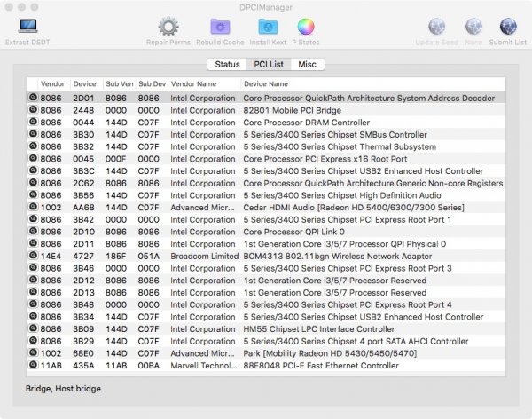Click lookup icon for Park Mobility Radeon row
Image resolution: width=532 pixels, height=419 pixels.
click(x=33, y=353)
